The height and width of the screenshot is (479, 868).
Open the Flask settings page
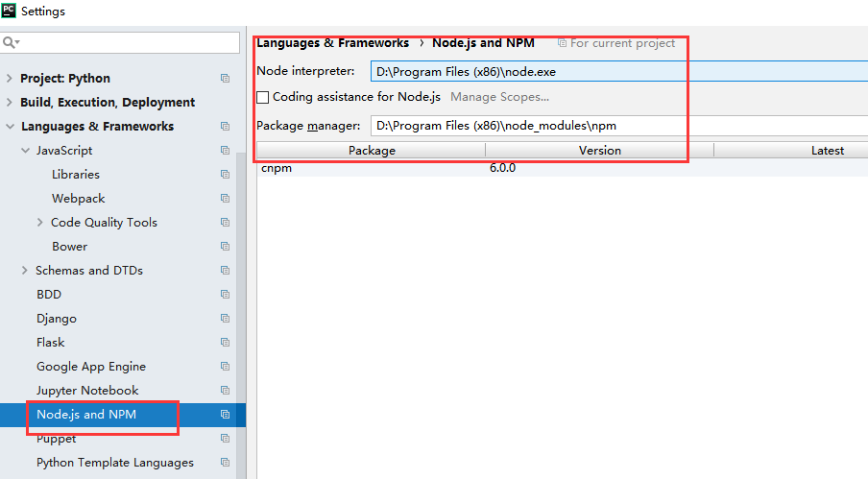[x=50, y=343]
